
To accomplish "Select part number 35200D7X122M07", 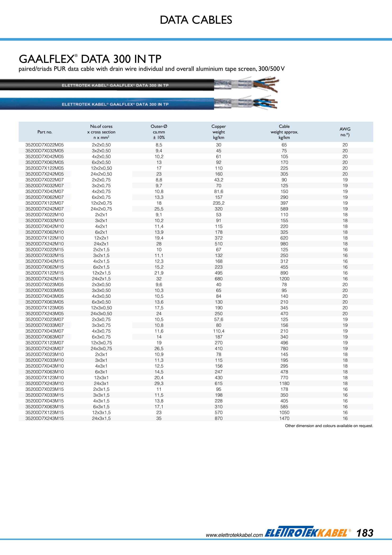I will pyautogui.click(x=45, y=203).
